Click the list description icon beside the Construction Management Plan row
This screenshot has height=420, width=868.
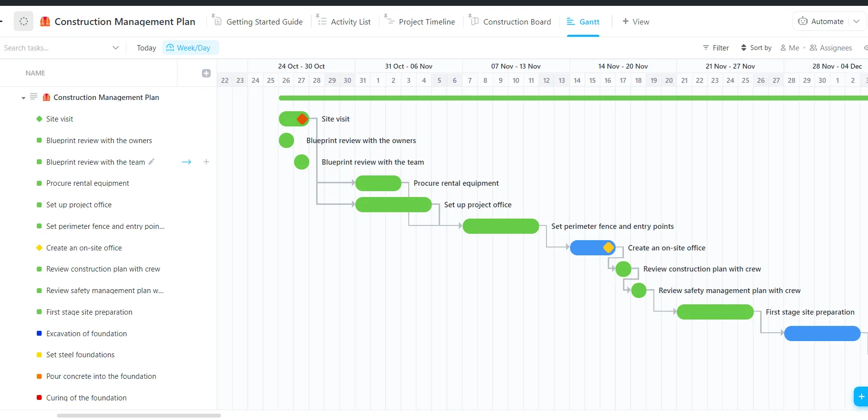click(x=34, y=97)
